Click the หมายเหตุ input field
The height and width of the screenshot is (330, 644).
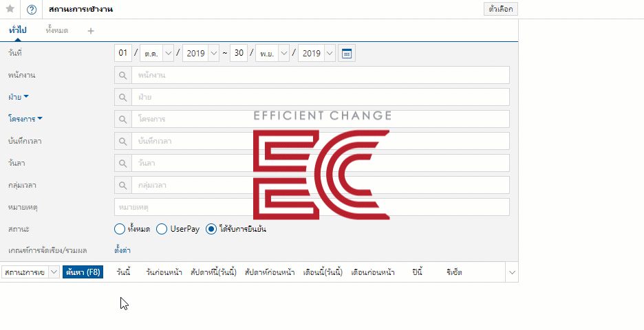tap(312, 207)
